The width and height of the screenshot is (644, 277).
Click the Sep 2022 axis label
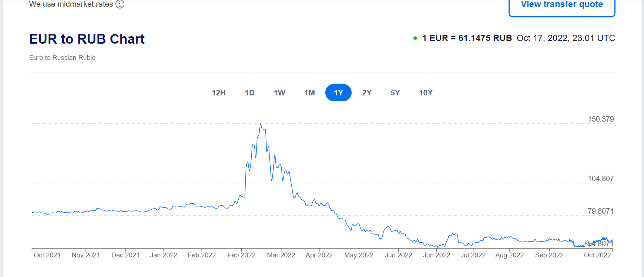point(549,255)
